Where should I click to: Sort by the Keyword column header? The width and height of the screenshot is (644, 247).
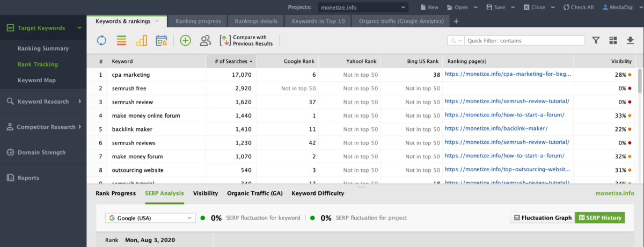(x=157, y=61)
